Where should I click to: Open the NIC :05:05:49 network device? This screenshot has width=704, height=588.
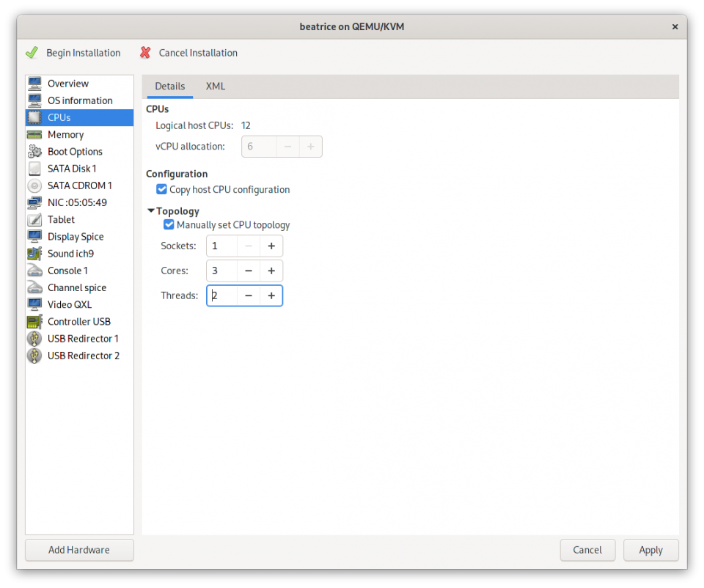pos(77,202)
